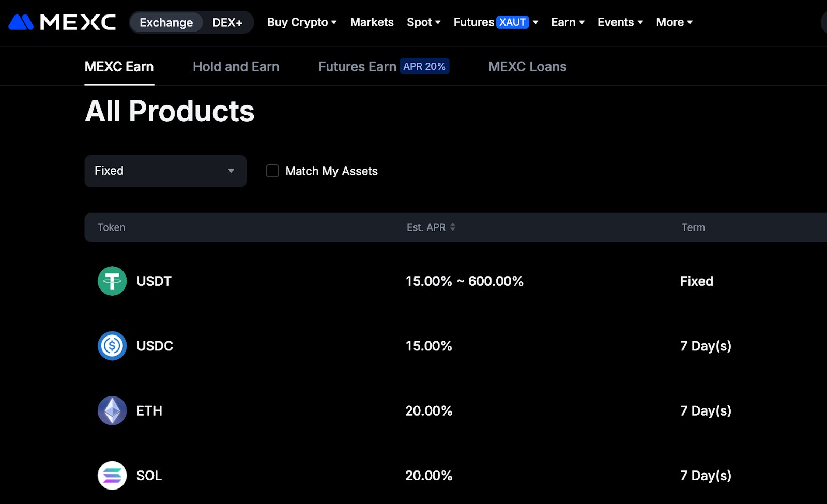827x504 pixels.
Task: Select the USDC token name
Action: point(155,346)
